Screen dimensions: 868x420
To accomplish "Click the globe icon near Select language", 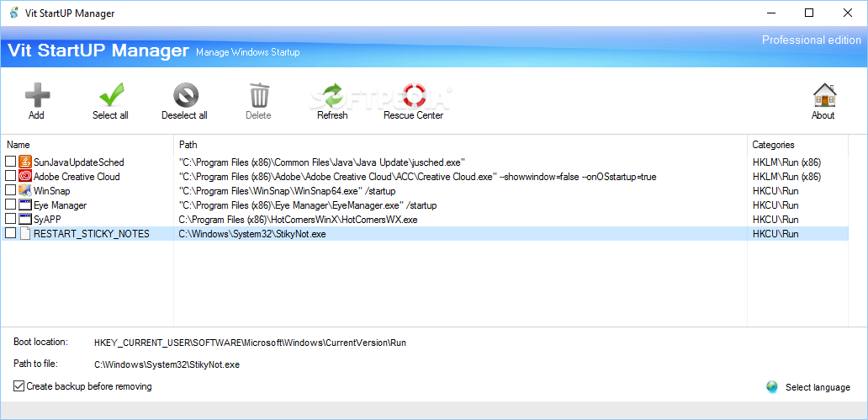I will [771, 387].
